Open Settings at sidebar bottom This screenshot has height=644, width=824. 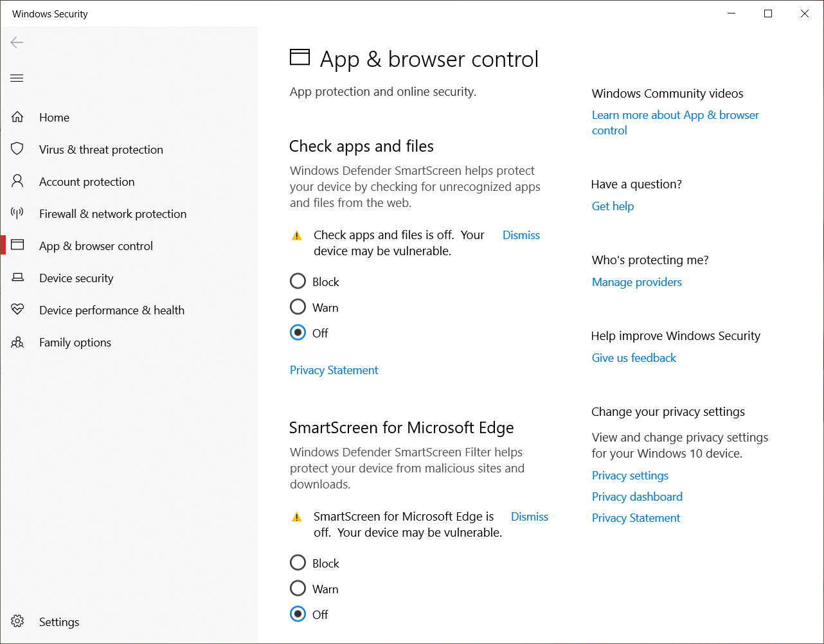(x=59, y=622)
